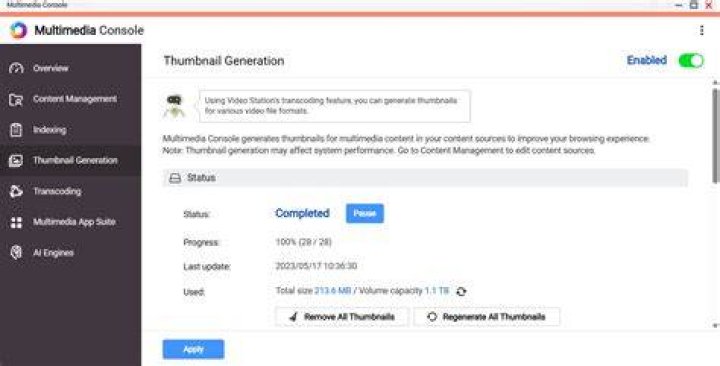
Task: Open the three-dot more options menu
Action: pyautogui.click(x=701, y=30)
